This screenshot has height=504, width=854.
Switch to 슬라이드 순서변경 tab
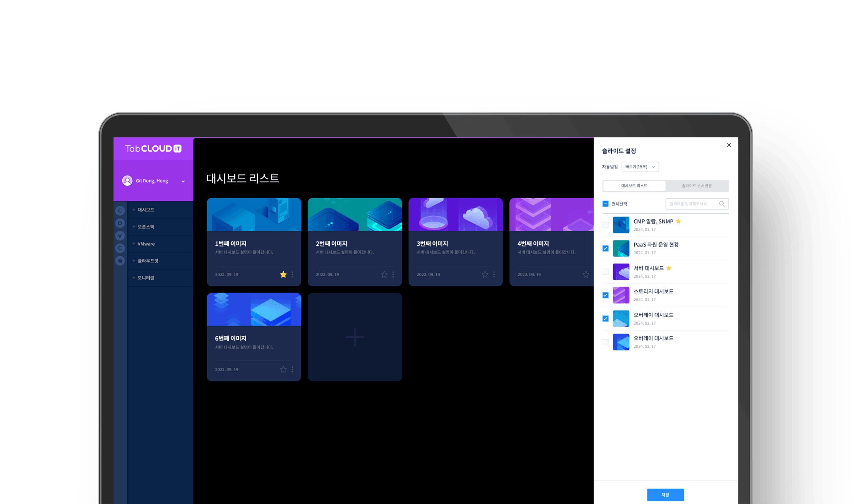tap(697, 186)
